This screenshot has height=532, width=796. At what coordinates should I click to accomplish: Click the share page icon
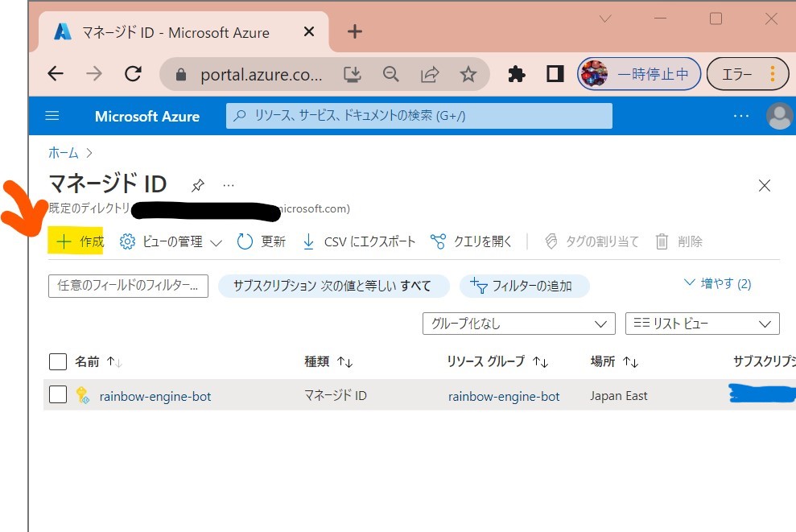[430, 75]
